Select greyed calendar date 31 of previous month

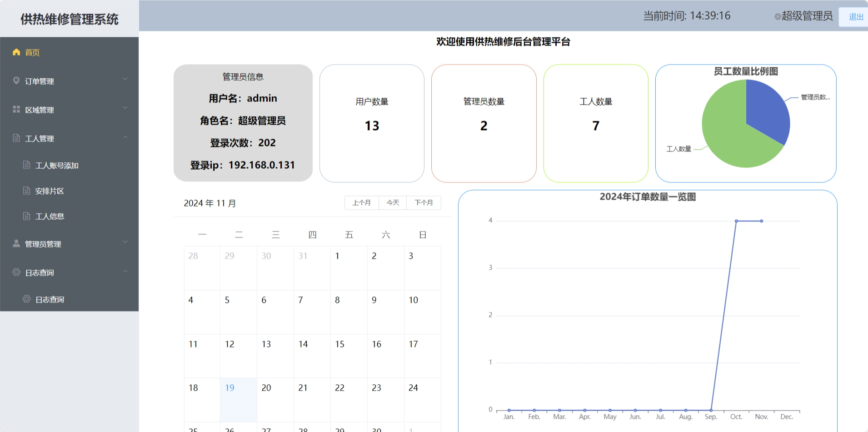[x=312, y=268]
